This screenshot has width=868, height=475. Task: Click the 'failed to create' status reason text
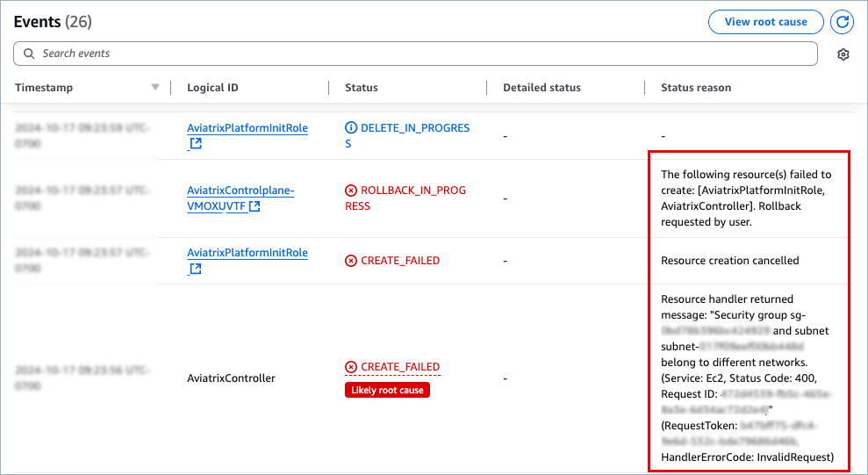(x=746, y=198)
